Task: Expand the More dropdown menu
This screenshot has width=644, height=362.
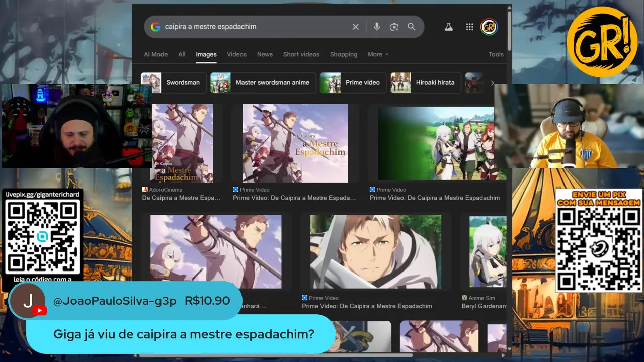Action: tap(378, 54)
